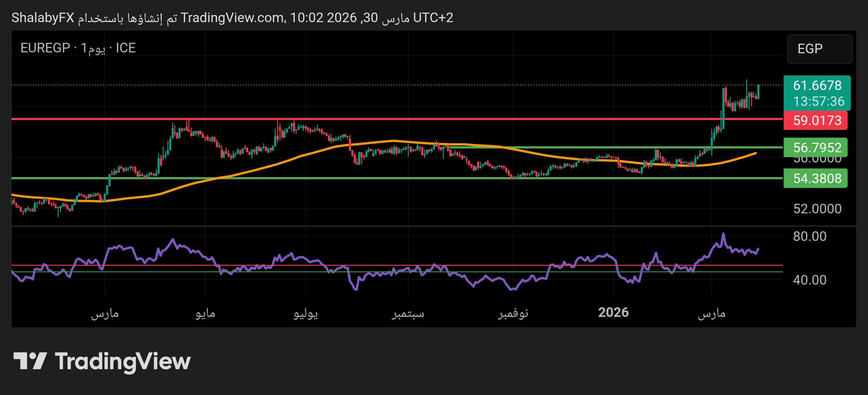The height and width of the screenshot is (395, 868).
Task: Click the 80.00 RSI scale label
Action: pos(809,236)
